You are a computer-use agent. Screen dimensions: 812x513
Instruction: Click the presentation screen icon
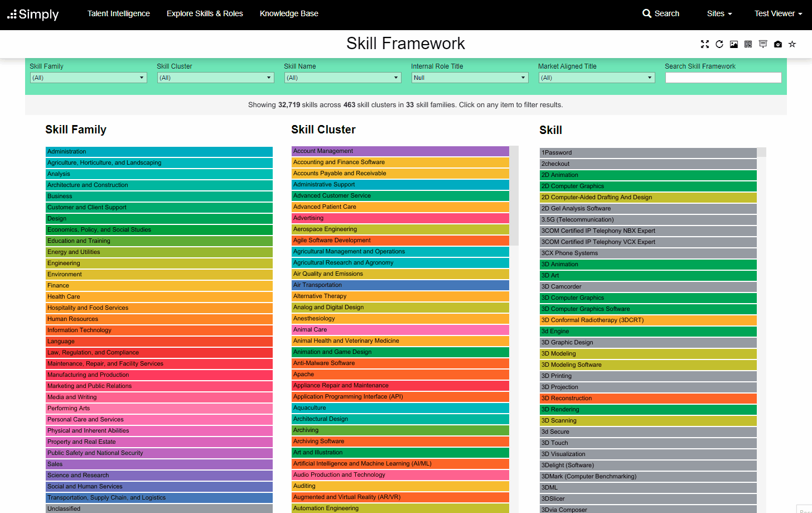point(763,44)
